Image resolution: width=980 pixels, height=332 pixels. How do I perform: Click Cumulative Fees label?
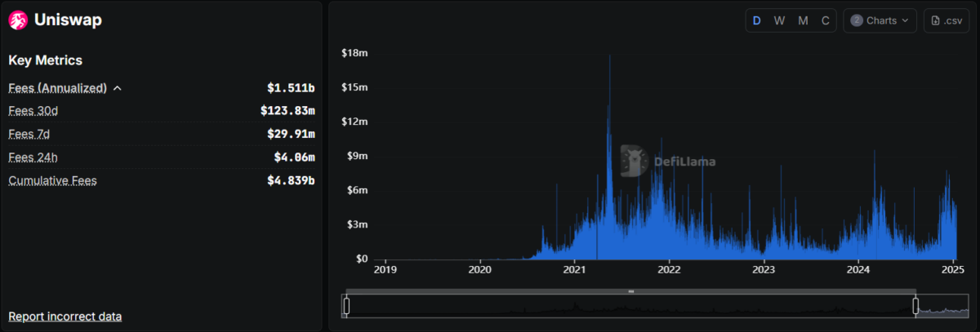[52, 180]
